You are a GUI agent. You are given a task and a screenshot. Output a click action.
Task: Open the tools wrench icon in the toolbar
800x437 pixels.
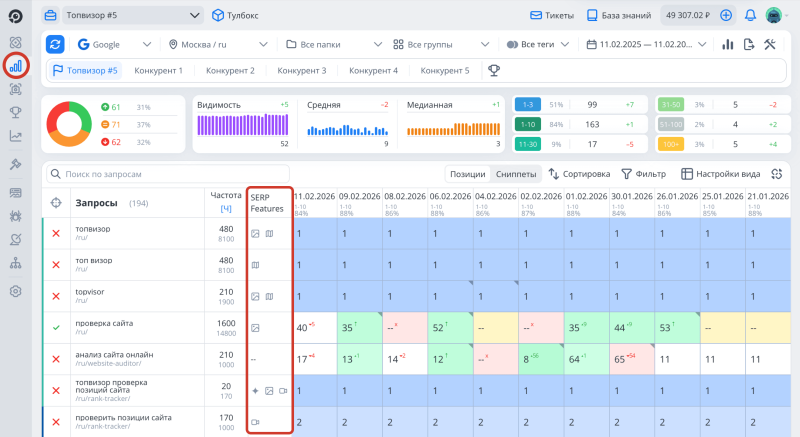770,45
